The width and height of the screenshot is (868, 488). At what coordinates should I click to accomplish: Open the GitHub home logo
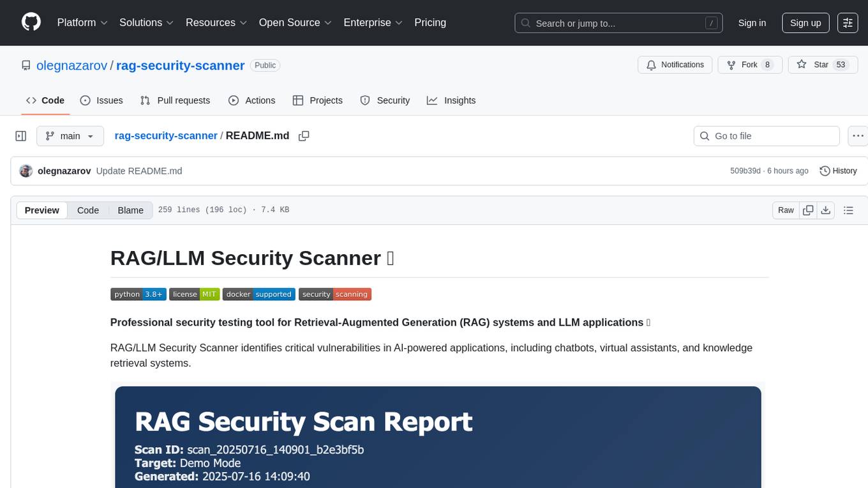tap(31, 22)
